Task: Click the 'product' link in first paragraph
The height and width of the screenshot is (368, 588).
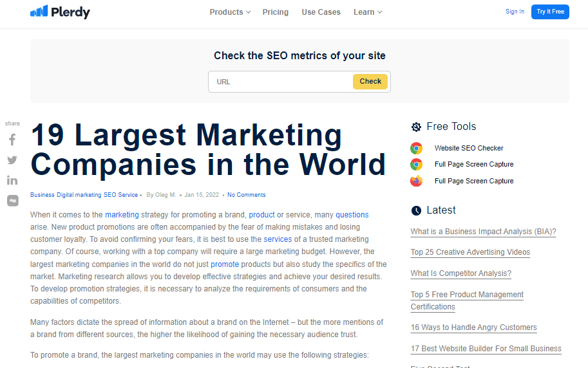Action: click(261, 215)
